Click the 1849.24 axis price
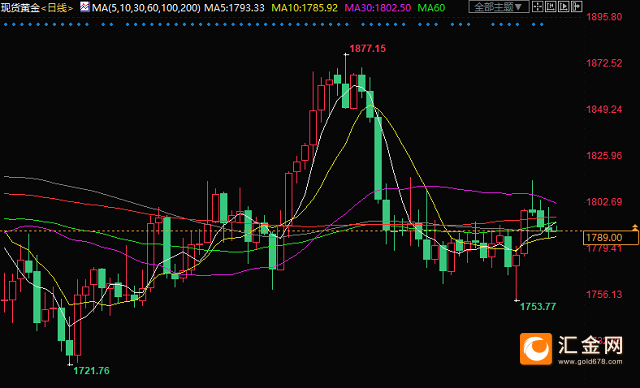Viewport: 640px width, 388px height. point(604,109)
